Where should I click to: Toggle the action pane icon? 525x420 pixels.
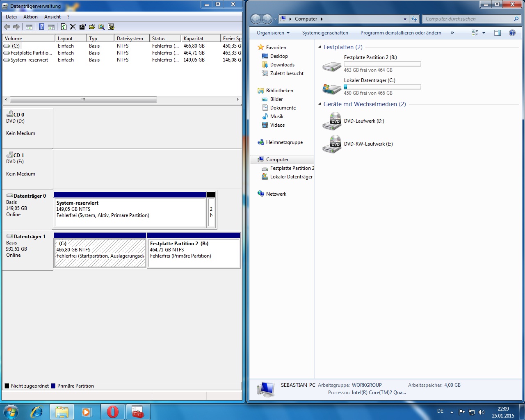[x=51, y=27]
